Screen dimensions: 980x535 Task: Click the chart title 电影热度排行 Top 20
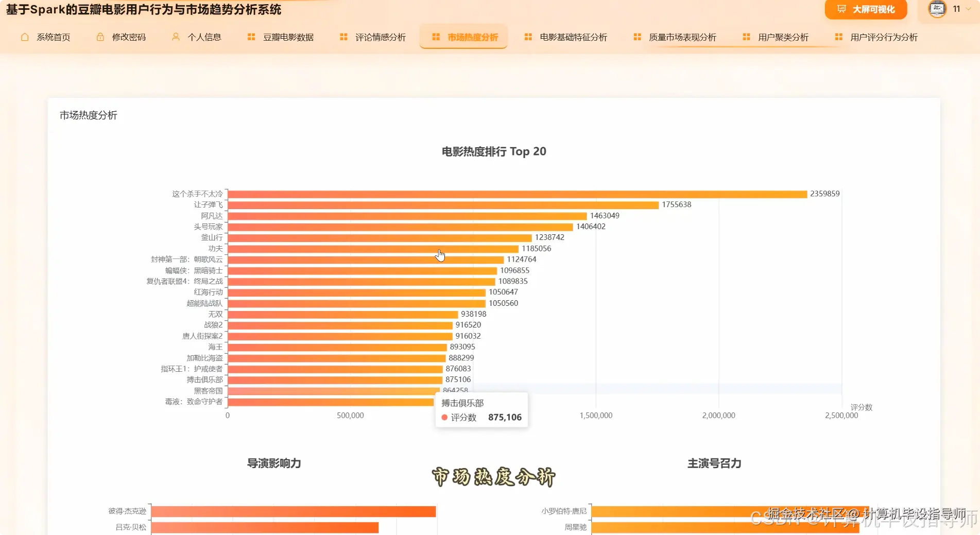[x=494, y=151]
